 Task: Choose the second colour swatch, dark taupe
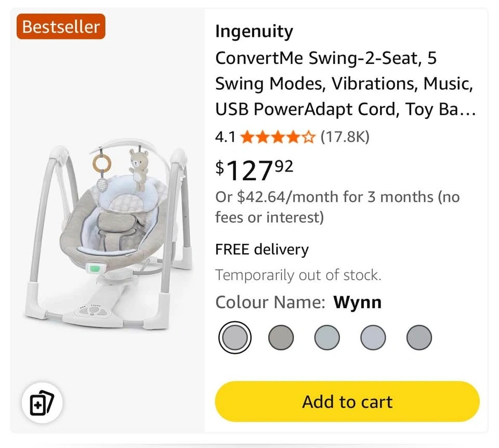pyautogui.click(x=281, y=339)
